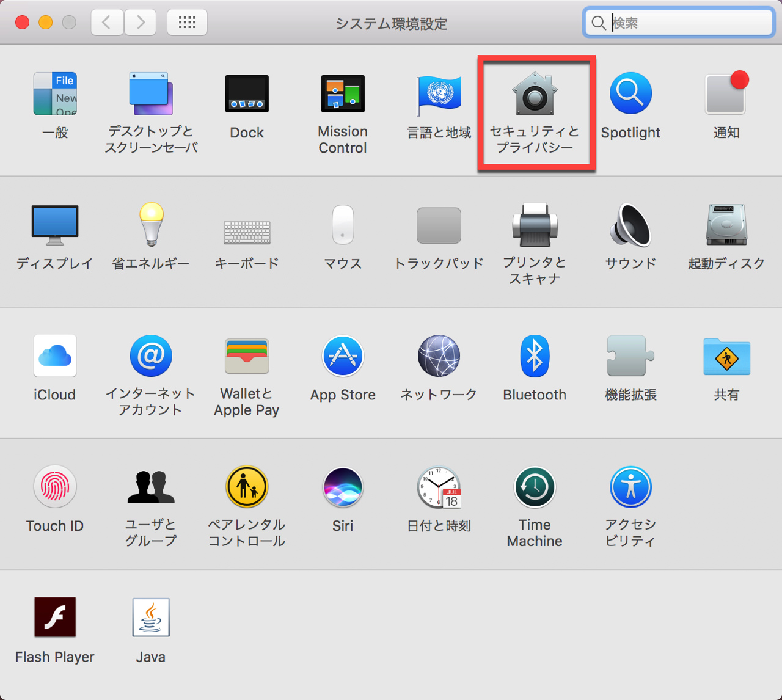782x700 pixels.
Task: Open 機能拡張 puzzle piece icon
Action: coord(630,355)
